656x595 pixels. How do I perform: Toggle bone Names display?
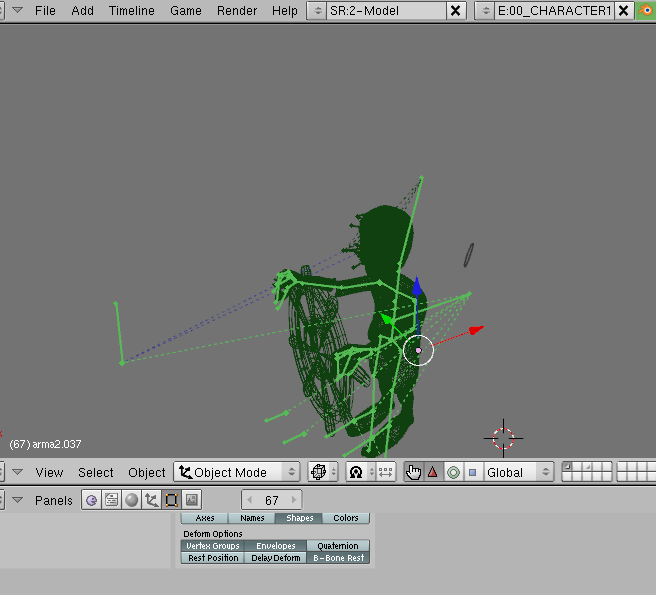pos(252,518)
